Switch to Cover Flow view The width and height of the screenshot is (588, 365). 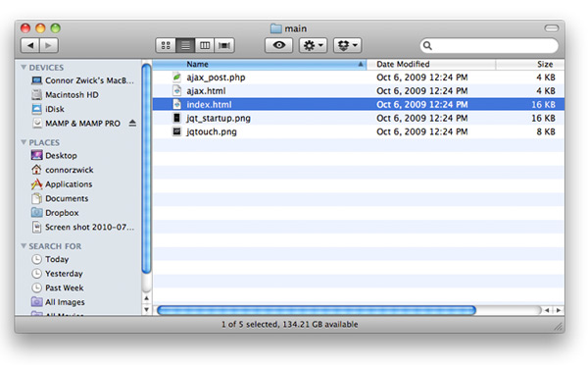(224, 45)
